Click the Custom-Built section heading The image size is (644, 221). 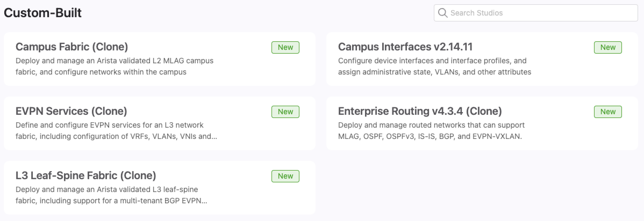click(x=42, y=13)
